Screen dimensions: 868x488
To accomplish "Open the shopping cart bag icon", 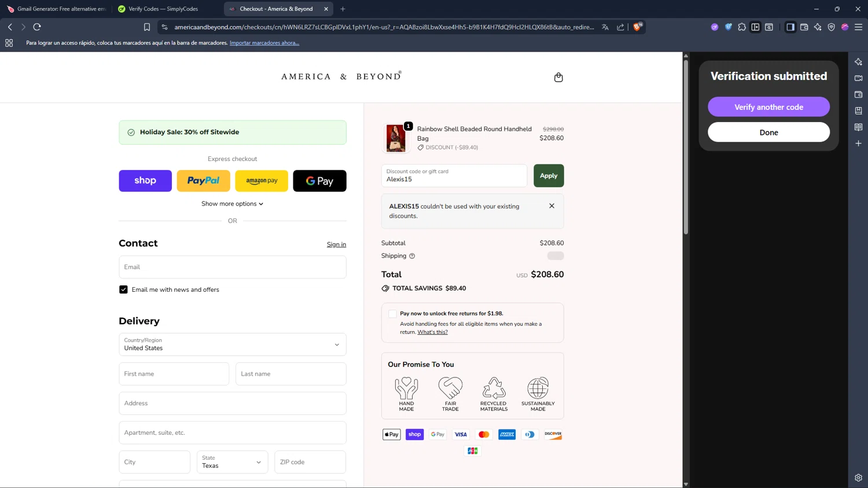I will (x=558, y=77).
